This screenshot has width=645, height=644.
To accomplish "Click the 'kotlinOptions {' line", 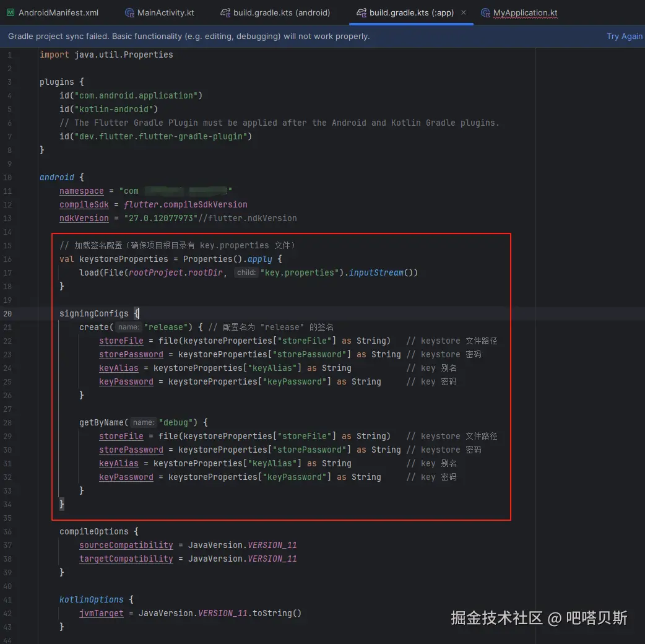I will (97, 599).
